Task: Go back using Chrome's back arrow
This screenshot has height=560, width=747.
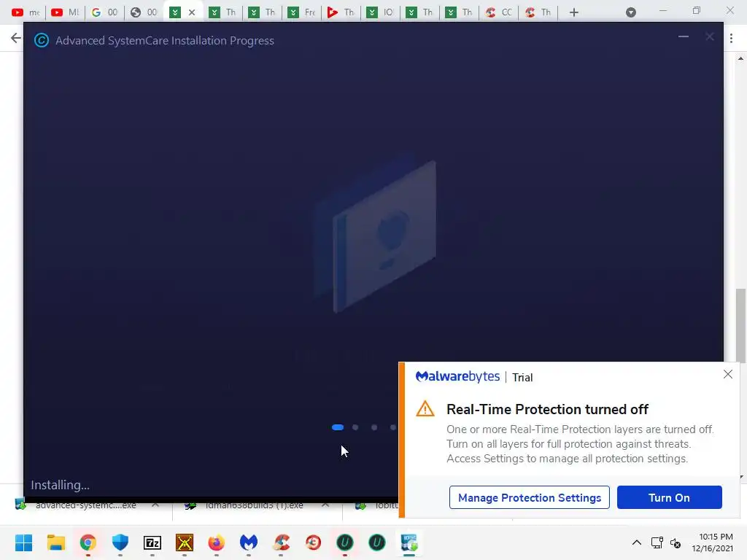Action: 16,38
